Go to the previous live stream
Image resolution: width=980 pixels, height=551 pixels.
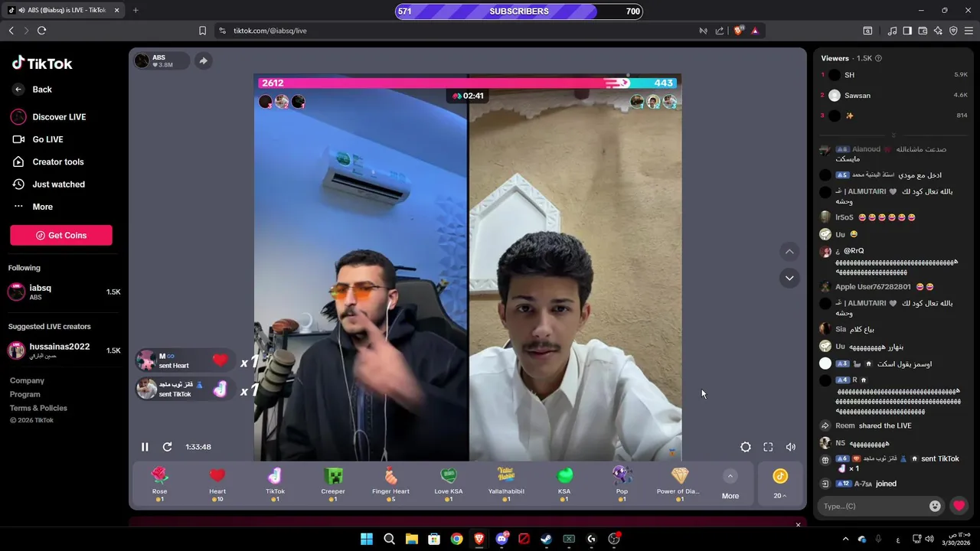point(789,252)
